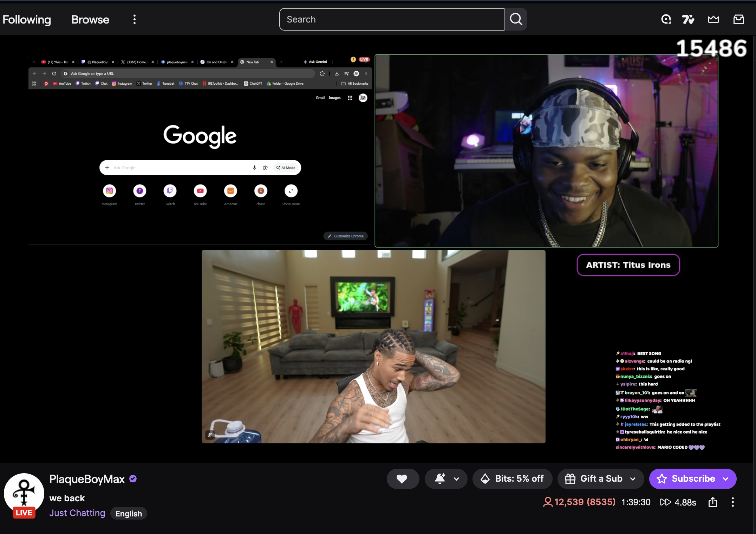Viewport: 756px width, 534px height.
Task: Open the three-dot menu beside Browse
Action: pos(135,19)
